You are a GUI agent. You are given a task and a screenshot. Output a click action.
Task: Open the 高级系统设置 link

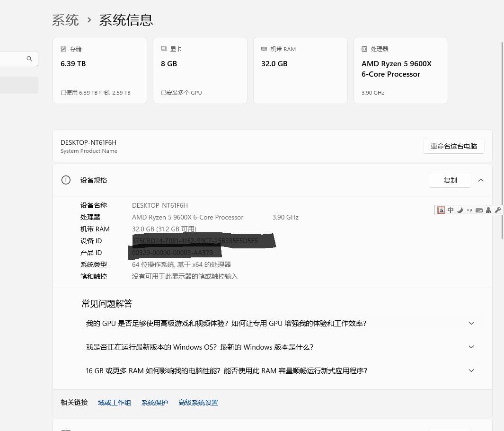(198, 403)
